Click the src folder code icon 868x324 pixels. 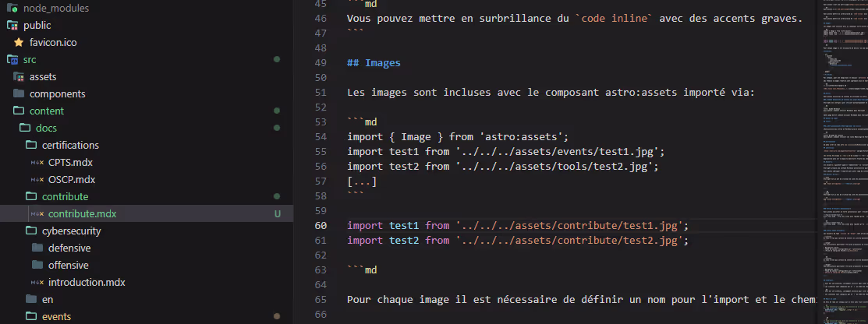click(12, 59)
